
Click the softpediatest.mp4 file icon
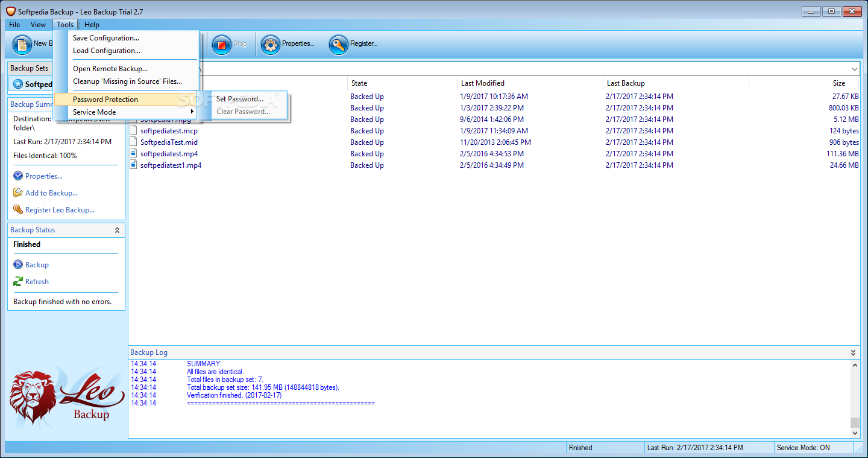pos(134,153)
